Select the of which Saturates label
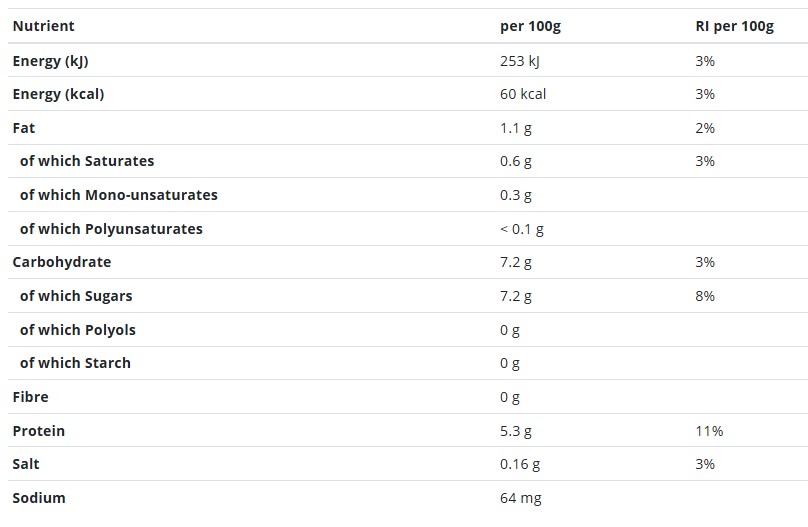This screenshot has width=808, height=527. pyautogui.click(x=87, y=161)
